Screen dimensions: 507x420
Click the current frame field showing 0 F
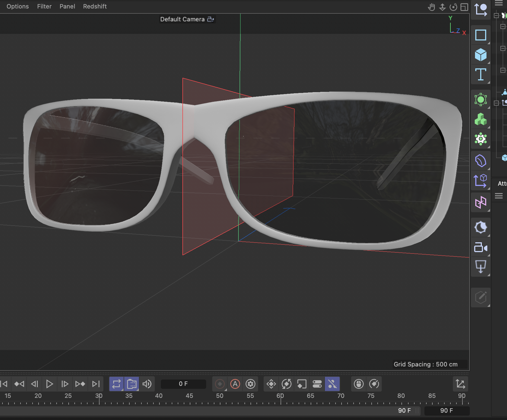(183, 384)
